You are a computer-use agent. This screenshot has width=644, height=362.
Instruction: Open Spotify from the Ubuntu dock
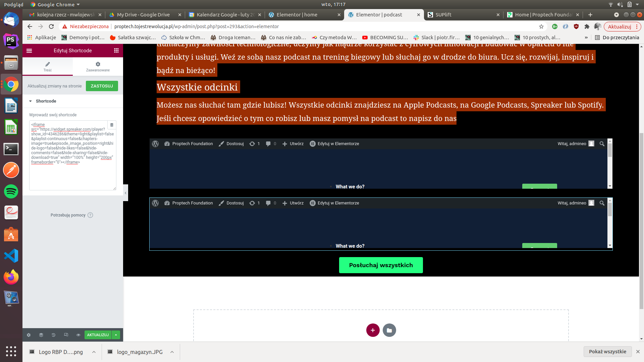coord(11,192)
